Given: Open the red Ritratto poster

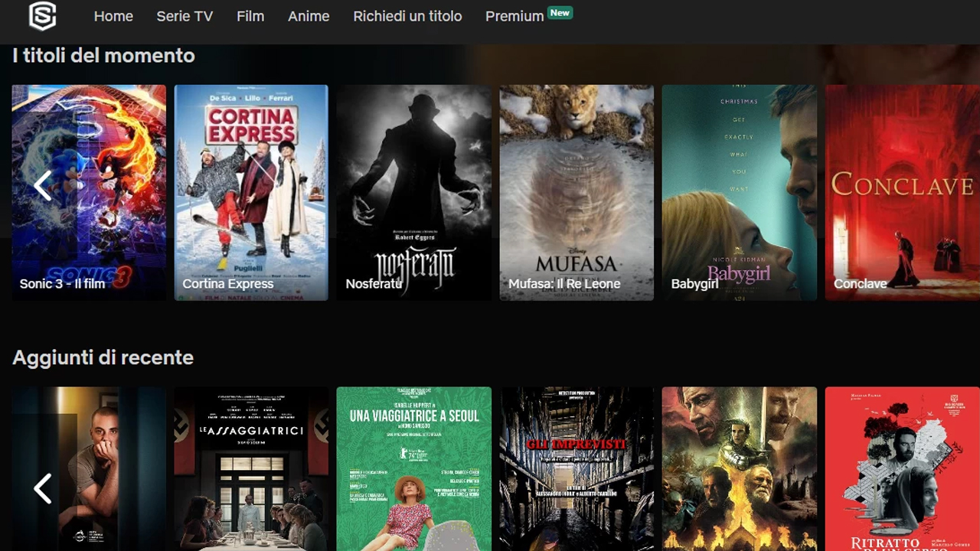Looking at the screenshot, I should [x=903, y=468].
